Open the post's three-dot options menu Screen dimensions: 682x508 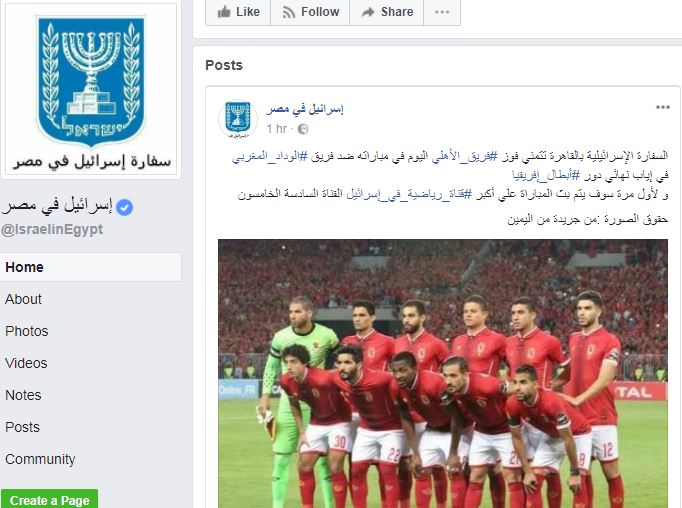pos(662,107)
